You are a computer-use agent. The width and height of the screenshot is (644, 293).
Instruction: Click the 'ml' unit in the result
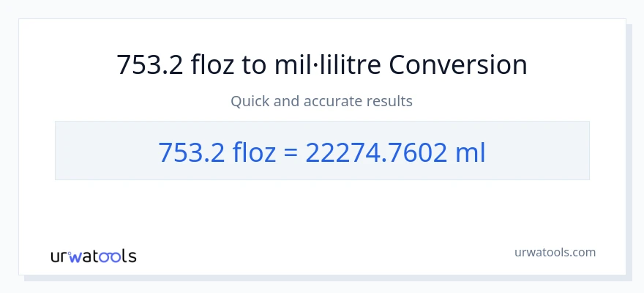click(470, 151)
